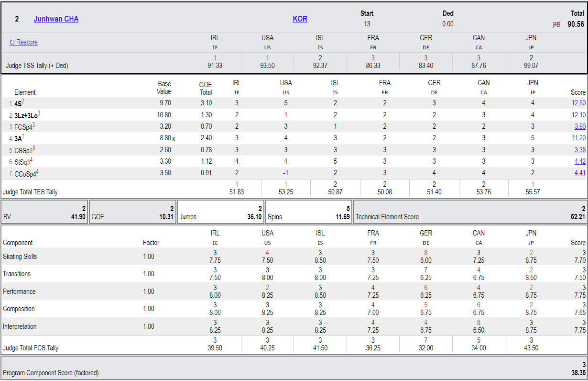Open the KOR country link
Image resolution: width=588 pixels, height=381 pixels.
point(300,19)
